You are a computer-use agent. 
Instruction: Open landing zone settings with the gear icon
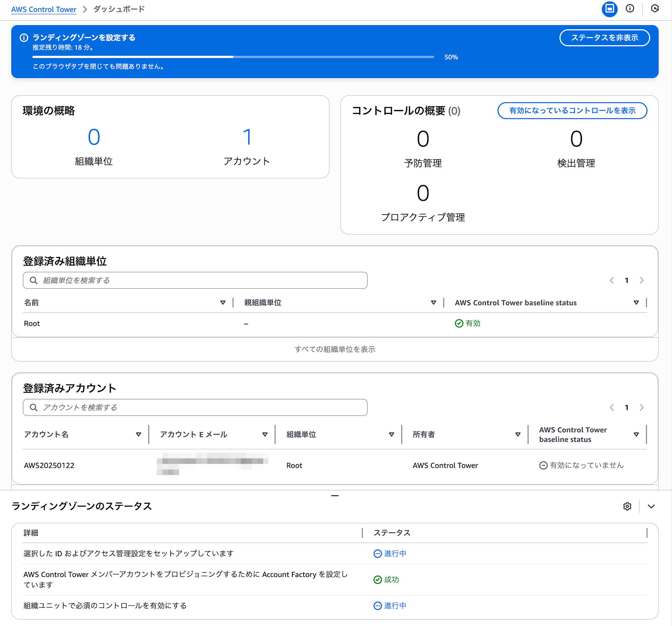[x=627, y=506]
